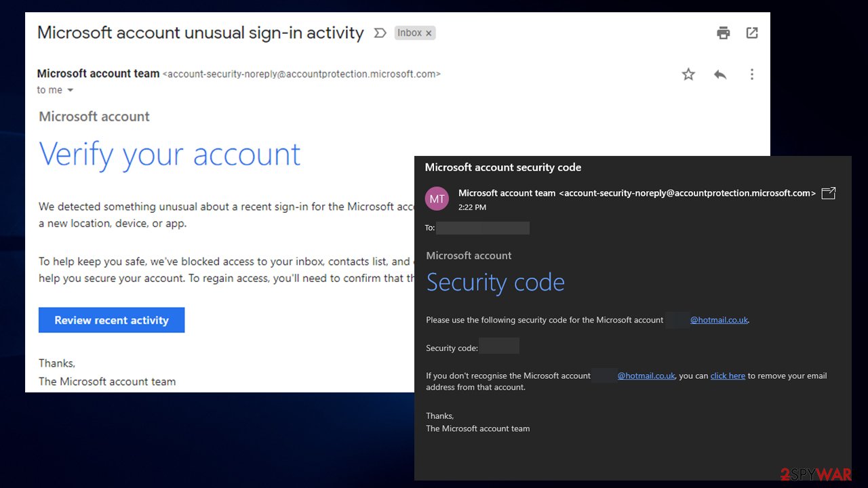The image size is (868, 488).
Task: Click 'Microsoft account security code' title
Action: [x=502, y=167]
